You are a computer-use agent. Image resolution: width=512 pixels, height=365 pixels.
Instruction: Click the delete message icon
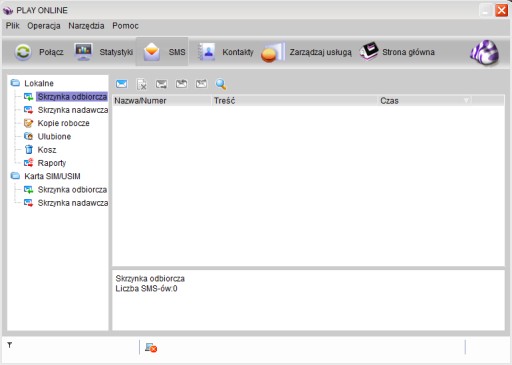click(x=142, y=84)
